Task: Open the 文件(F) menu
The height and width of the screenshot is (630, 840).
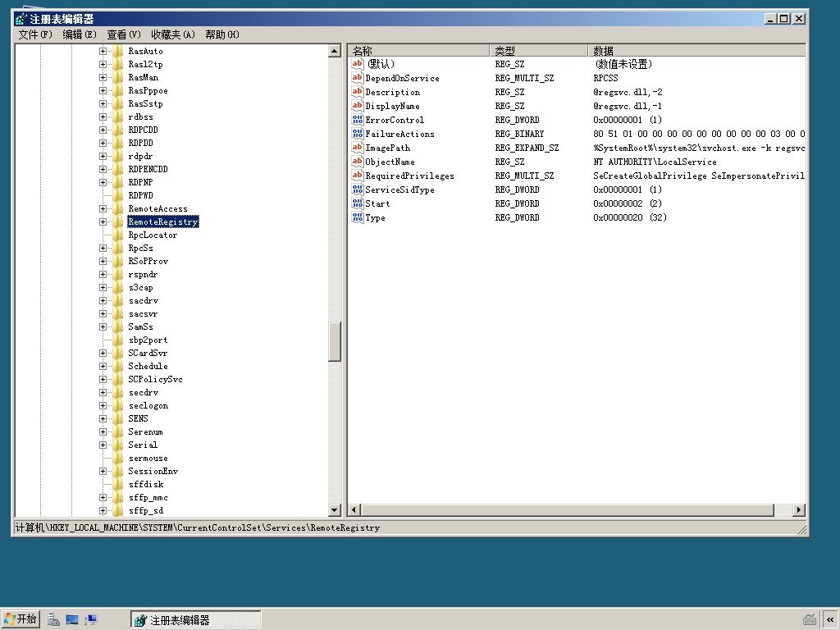Action: tap(34, 34)
